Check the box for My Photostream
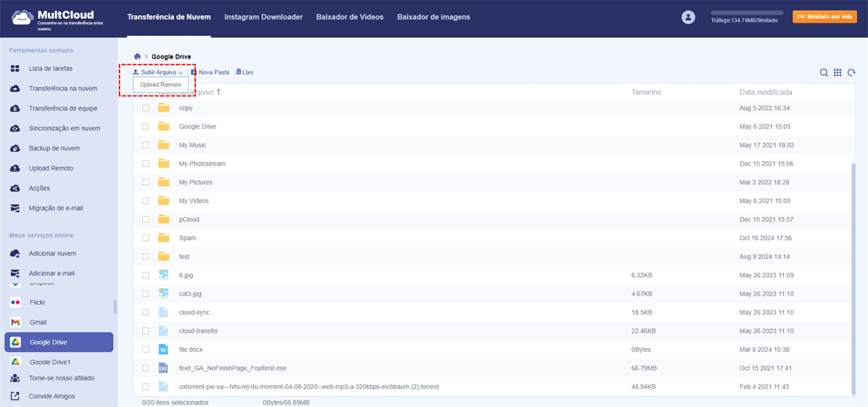This screenshot has height=407, width=868. click(145, 164)
